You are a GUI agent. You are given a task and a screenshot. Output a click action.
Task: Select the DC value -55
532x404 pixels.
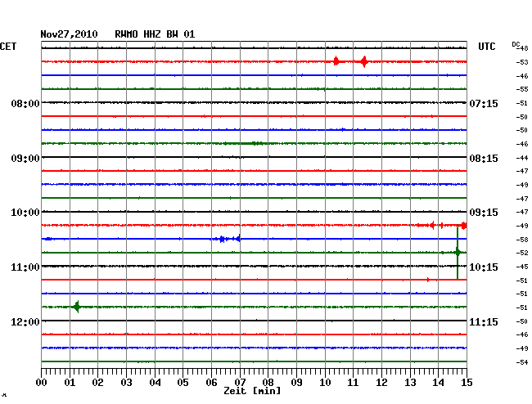[x=522, y=89]
